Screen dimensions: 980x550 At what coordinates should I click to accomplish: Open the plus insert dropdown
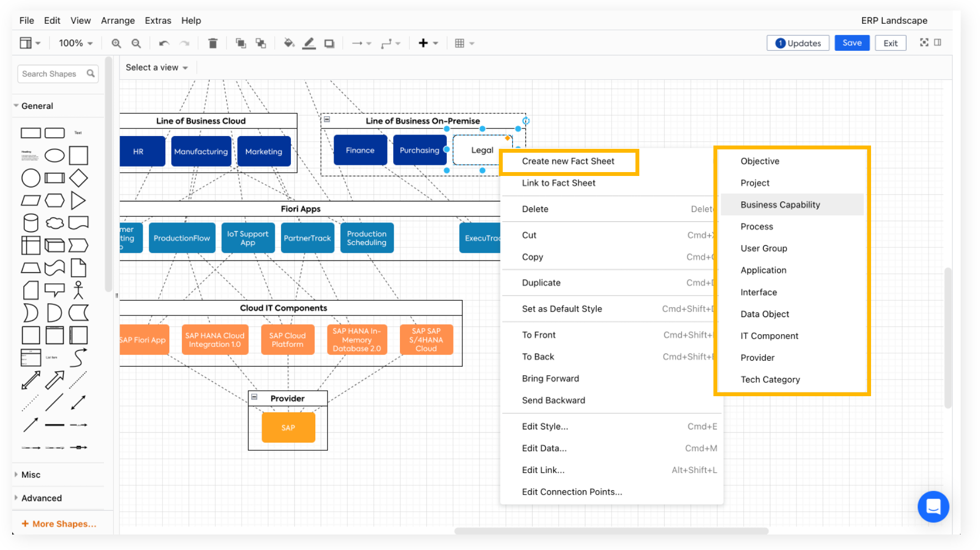pyautogui.click(x=428, y=43)
